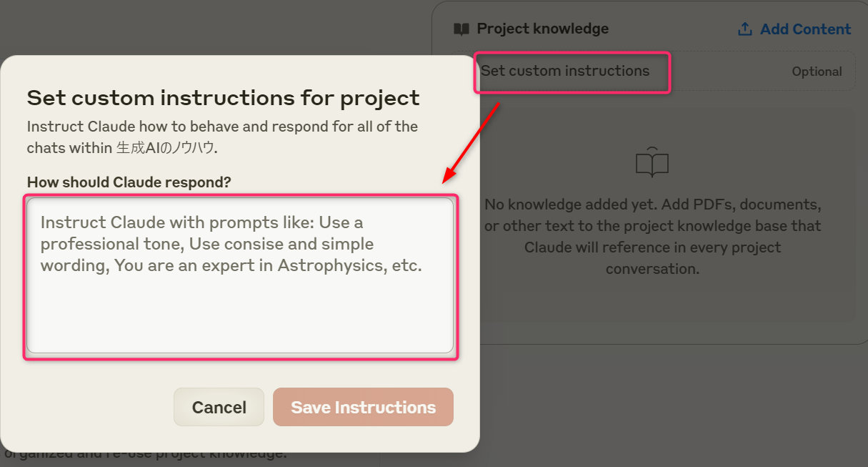This screenshot has height=467, width=868.
Task: Click the 生成AIのノウハウ project name
Action: tap(166, 148)
